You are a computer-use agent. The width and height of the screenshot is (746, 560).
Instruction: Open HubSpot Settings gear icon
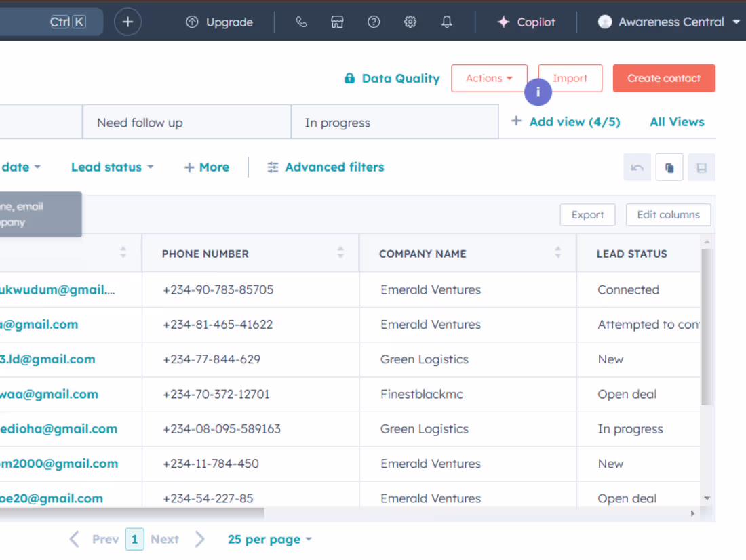(x=410, y=22)
